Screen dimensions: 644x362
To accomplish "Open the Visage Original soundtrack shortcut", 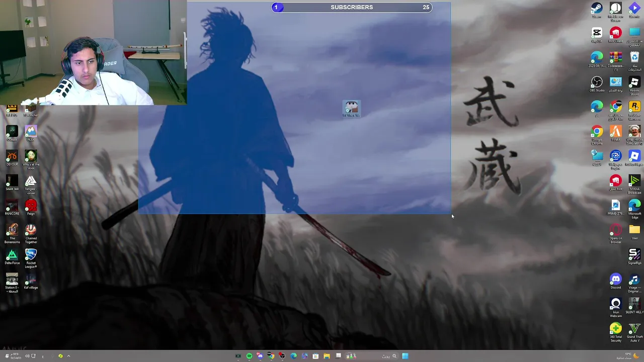I will click(x=634, y=283).
